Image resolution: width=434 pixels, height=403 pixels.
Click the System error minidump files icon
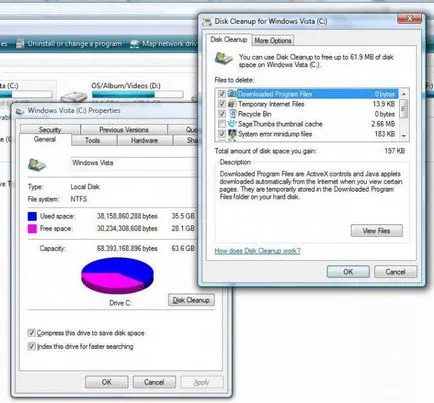232,134
